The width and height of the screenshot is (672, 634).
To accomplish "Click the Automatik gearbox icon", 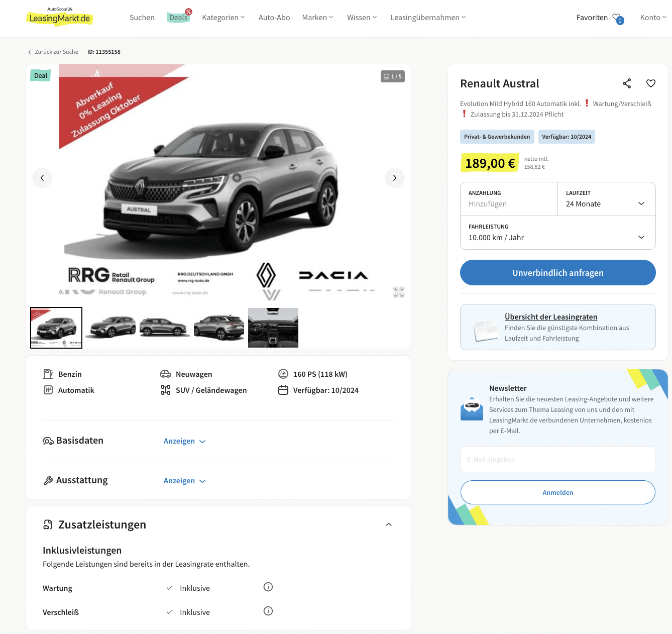I will coord(48,390).
